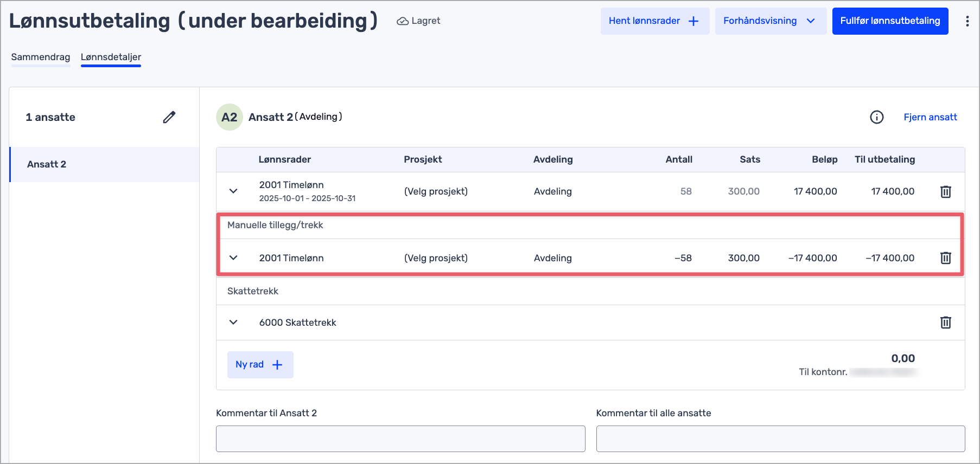Add a new row with Ny rad
This screenshot has width=980, height=464.
[260, 365]
